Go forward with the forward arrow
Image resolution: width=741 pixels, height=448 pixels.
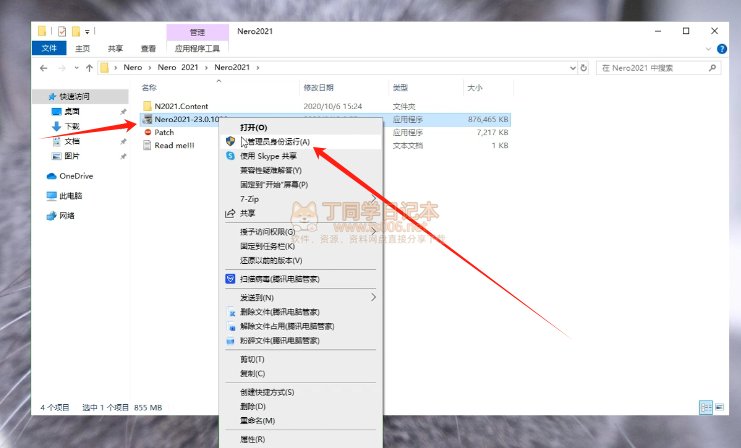[x=62, y=68]
